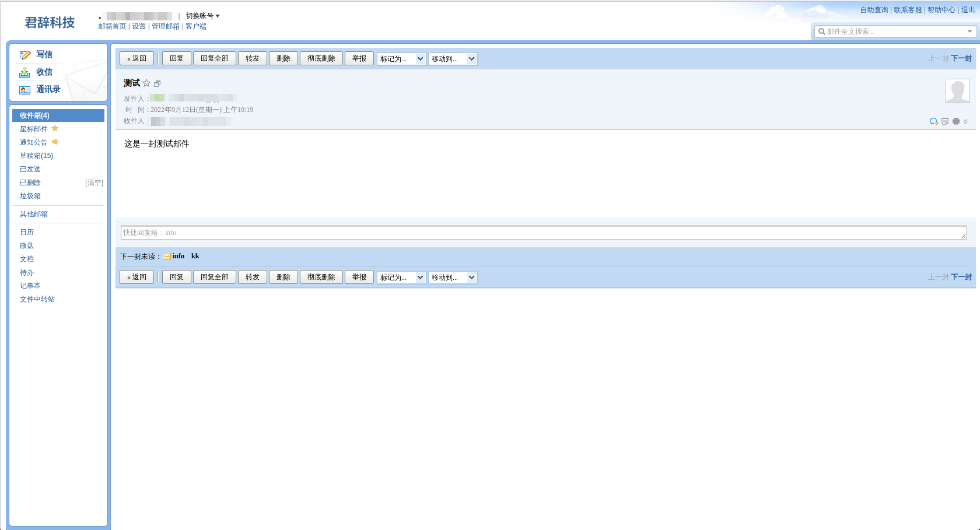Open the 草稿箱(15) folder
Screen dimensions: 980x530
tap(36, 156)
